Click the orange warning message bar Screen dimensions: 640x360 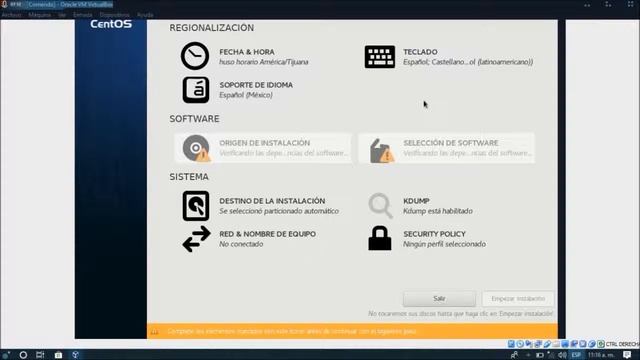[352, 331]
